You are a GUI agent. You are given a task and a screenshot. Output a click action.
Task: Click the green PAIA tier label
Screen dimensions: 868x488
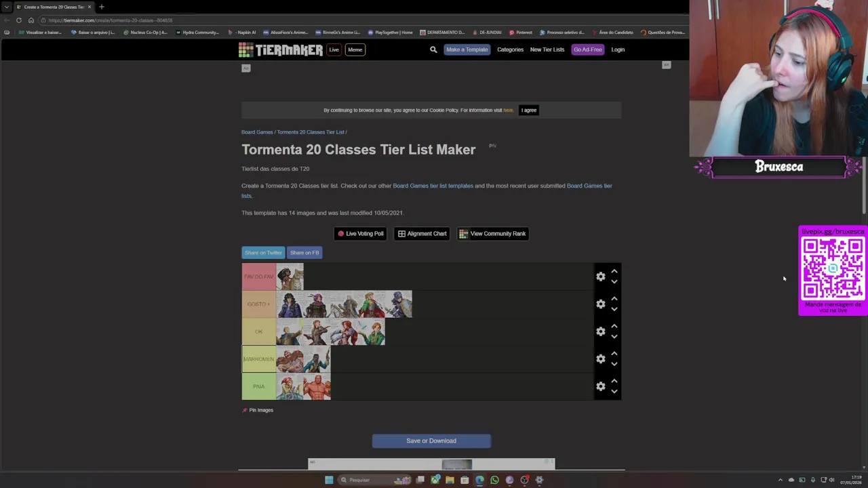tap(258, 386)
